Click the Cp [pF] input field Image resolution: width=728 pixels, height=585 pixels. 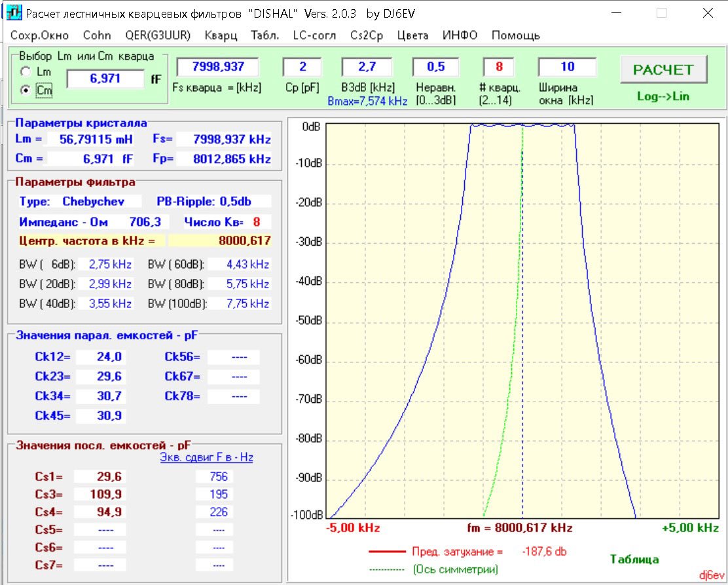coord(302,67)
